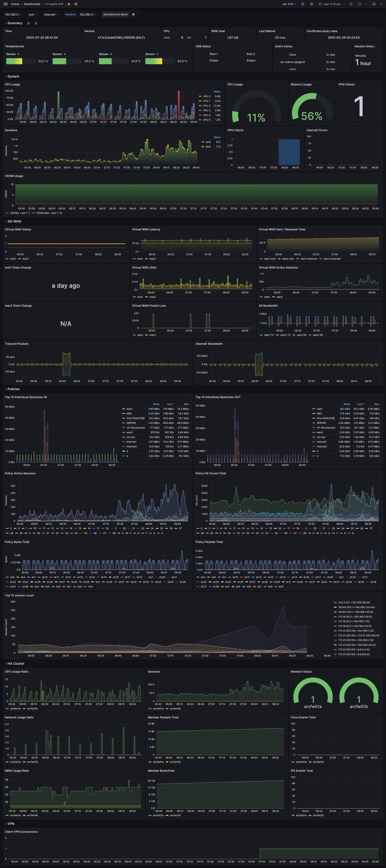Click the 11% CPU Usage gauge
Screen dimensions: 386x868
(256, 106)
